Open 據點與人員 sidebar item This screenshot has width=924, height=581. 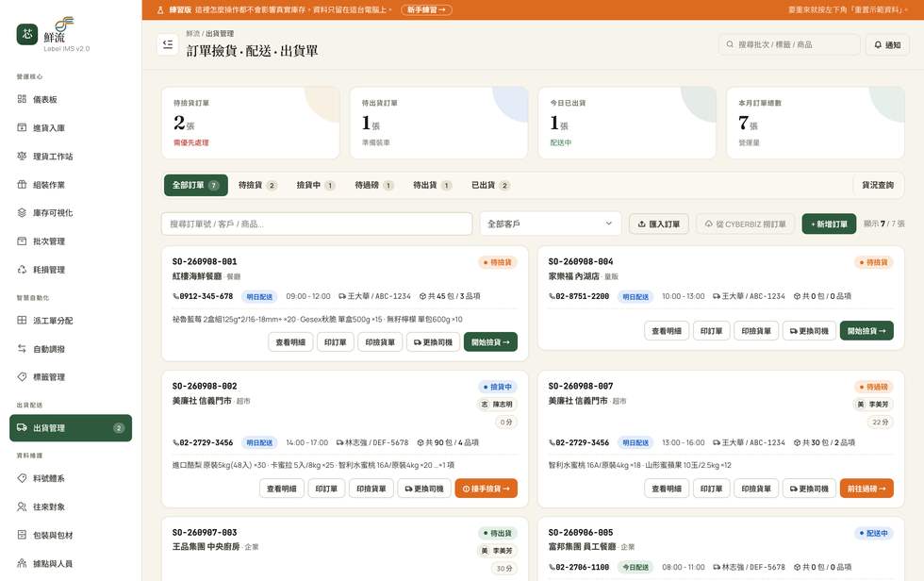click(x=71, y=563)
